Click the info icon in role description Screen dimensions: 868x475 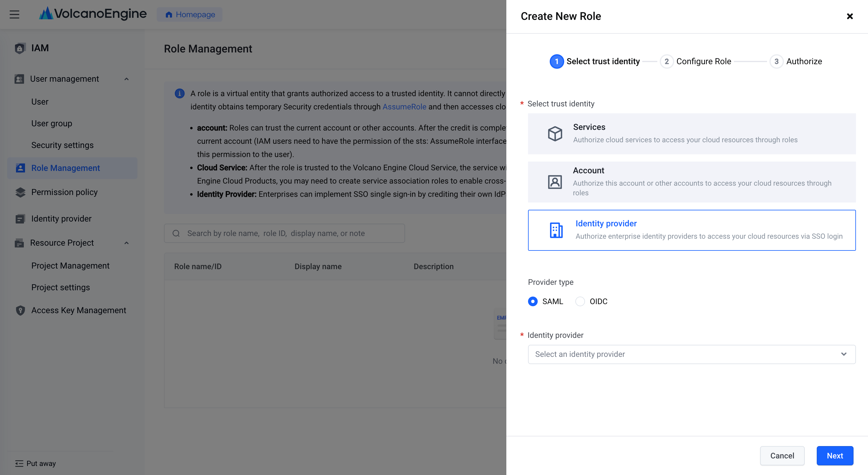(179, 93)
